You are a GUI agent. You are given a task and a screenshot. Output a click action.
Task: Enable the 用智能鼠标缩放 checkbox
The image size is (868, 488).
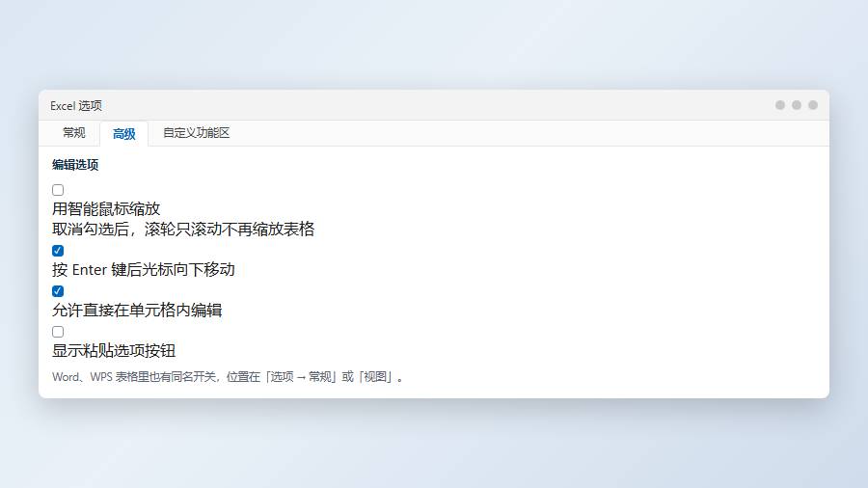58,190
